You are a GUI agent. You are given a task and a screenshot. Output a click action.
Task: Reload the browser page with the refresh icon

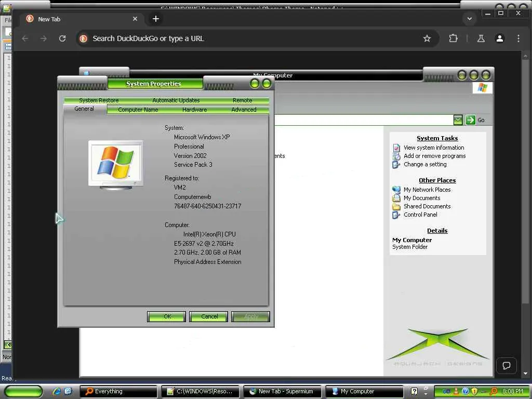click(x=62, y=38)
